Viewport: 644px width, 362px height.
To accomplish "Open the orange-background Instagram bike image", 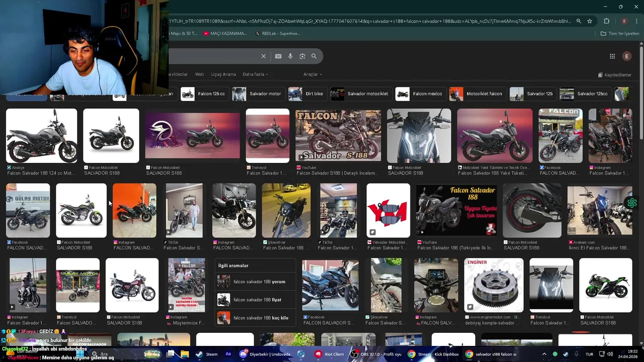I will (134, 211).
